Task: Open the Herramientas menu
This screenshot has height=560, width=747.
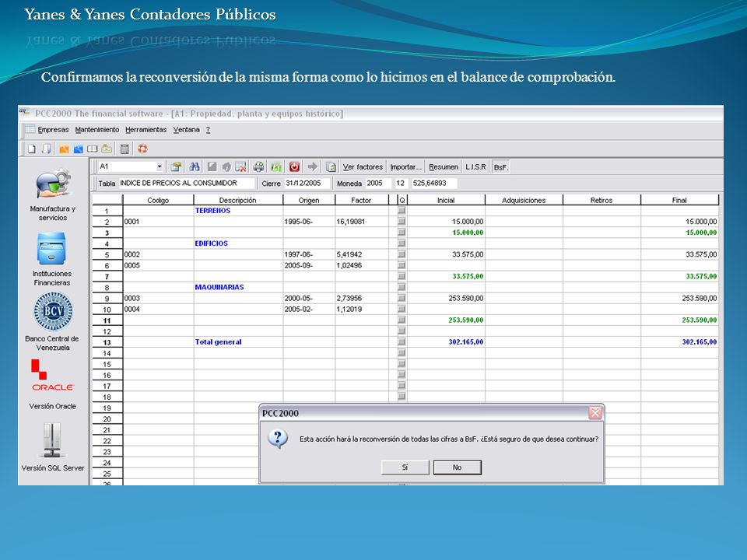Action: coord(146,130)
